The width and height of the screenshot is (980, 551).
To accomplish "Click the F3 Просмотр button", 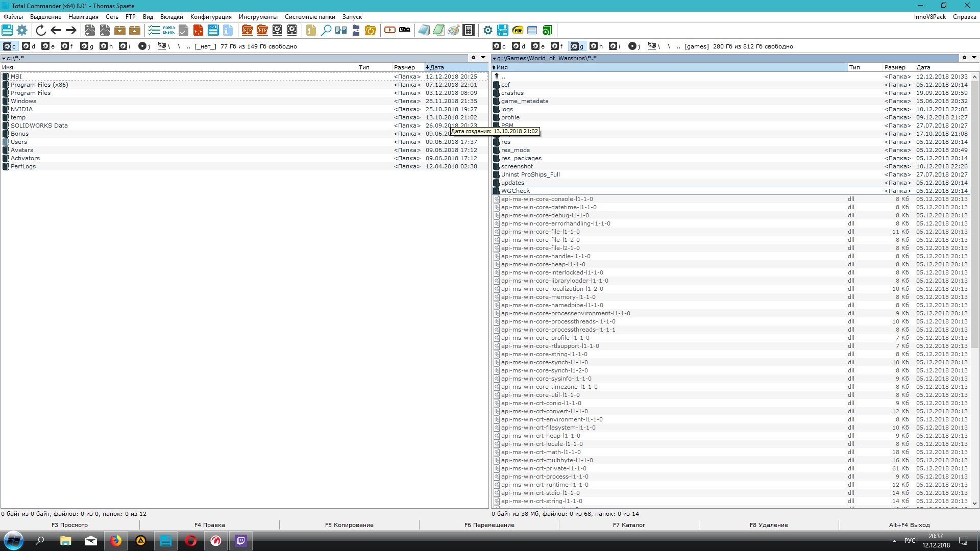I will [x=69, y=525].
